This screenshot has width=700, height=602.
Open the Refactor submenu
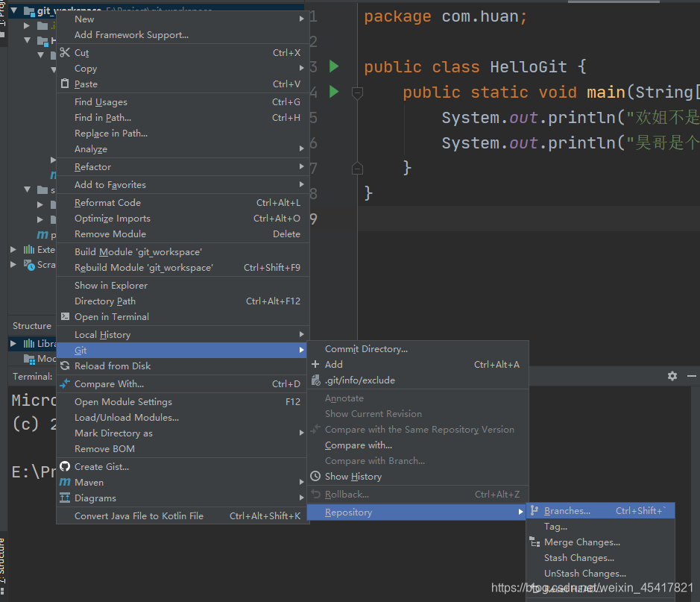click(x=183, y=166)
